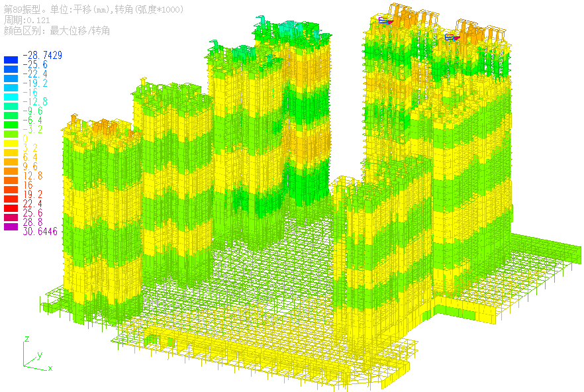
Task: Click the maximum legend value 30.6446
Action: [40, 231]
